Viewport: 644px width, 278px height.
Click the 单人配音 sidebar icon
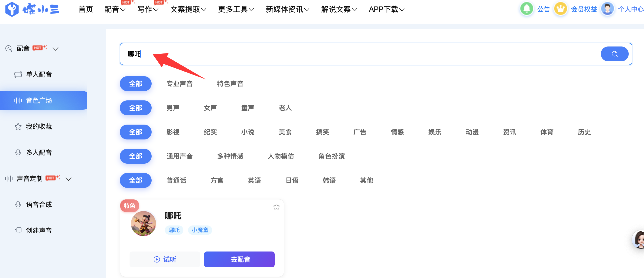pos(18,75)
